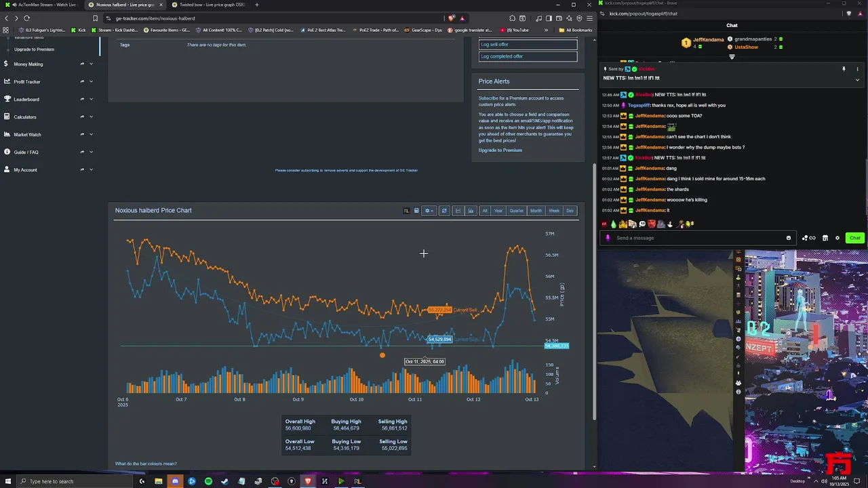Open Brave browser taskbar icon
The height and width of the screenshot is (488, 868).
coord(308,481)
